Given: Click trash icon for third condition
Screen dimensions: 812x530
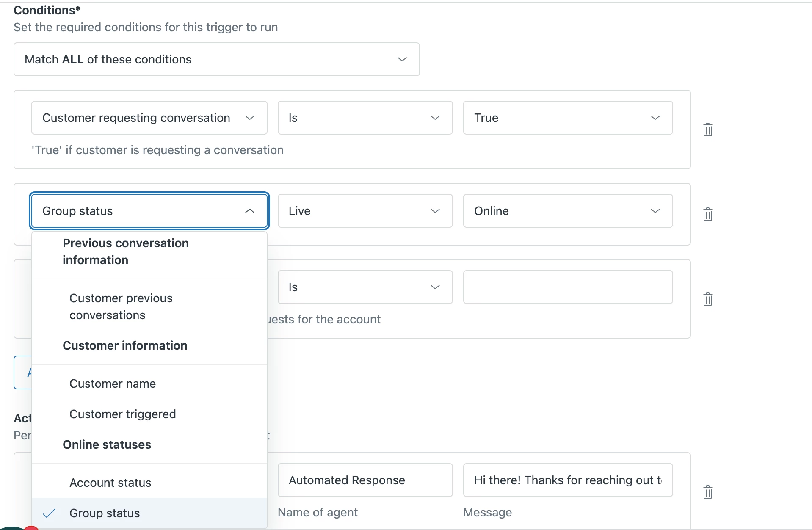Looking at the screenshot, I should (x=707, y=299).
